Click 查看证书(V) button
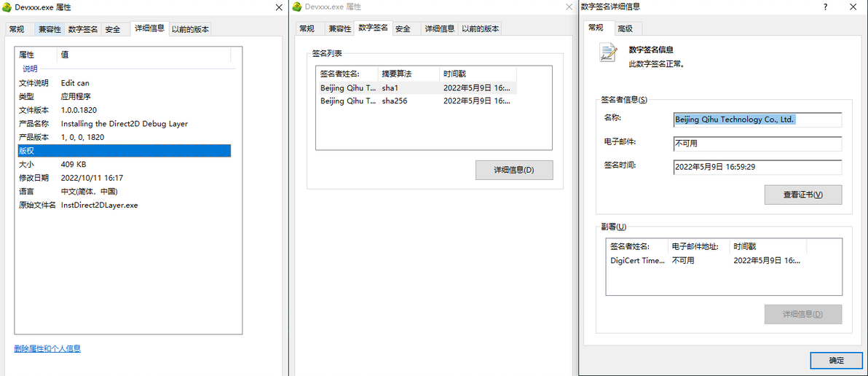868x376 pixels. click(802, 195)
